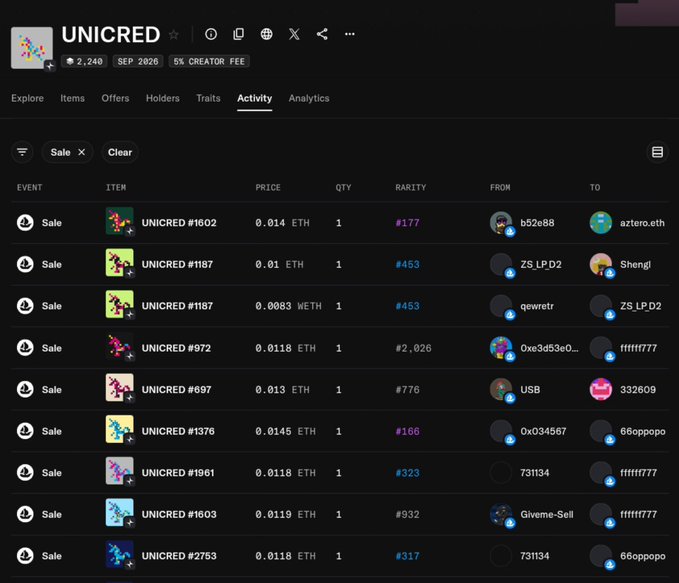Click the PRICE column header

(x=268, y=188)
